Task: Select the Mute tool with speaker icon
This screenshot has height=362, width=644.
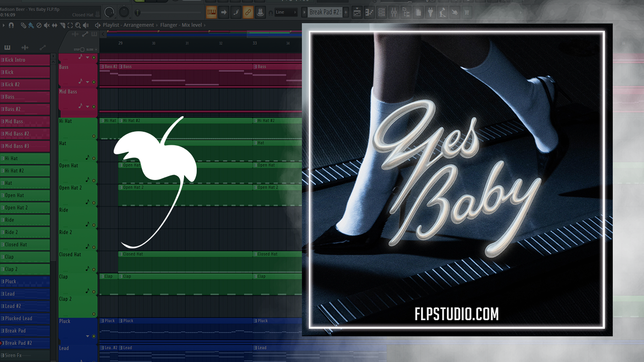Action: click(x=47, y=25)
